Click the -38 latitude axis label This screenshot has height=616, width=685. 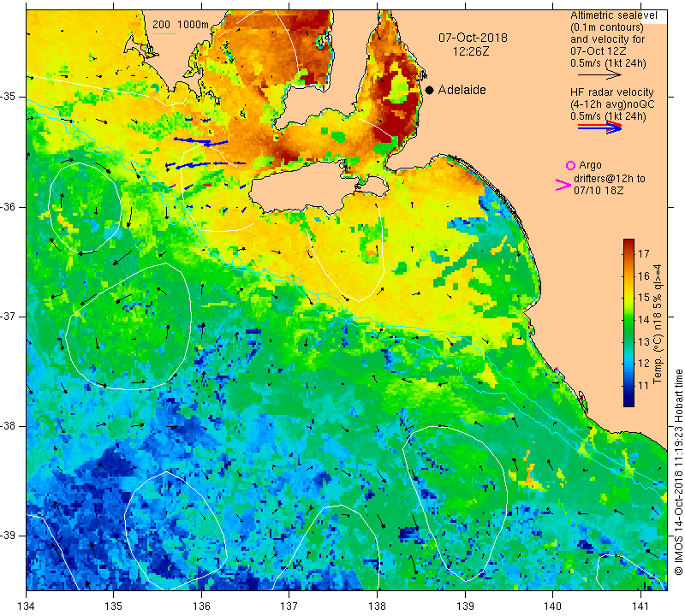point(9,426)
